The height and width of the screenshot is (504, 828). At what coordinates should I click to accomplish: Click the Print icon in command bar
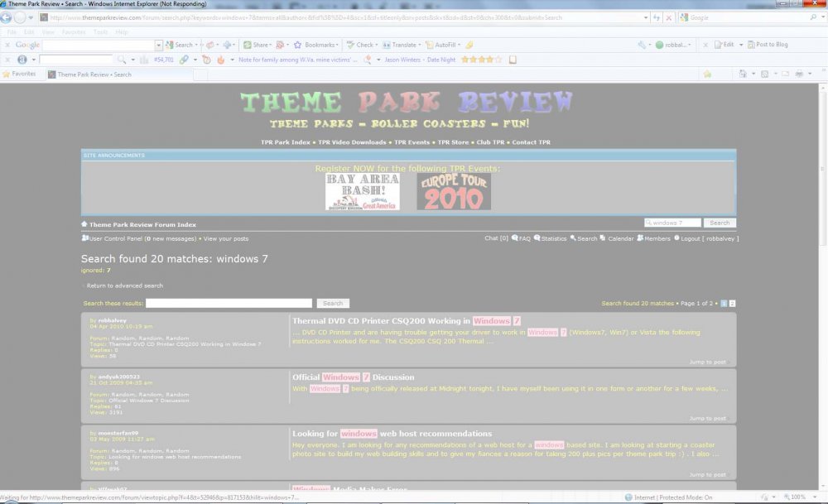pos(798,74)
